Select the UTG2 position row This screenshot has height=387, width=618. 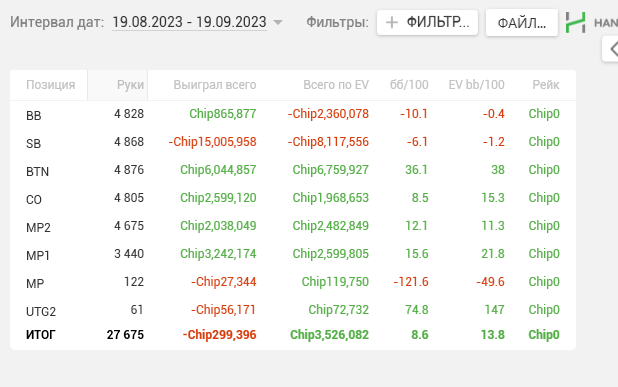[x=293, y=310]
